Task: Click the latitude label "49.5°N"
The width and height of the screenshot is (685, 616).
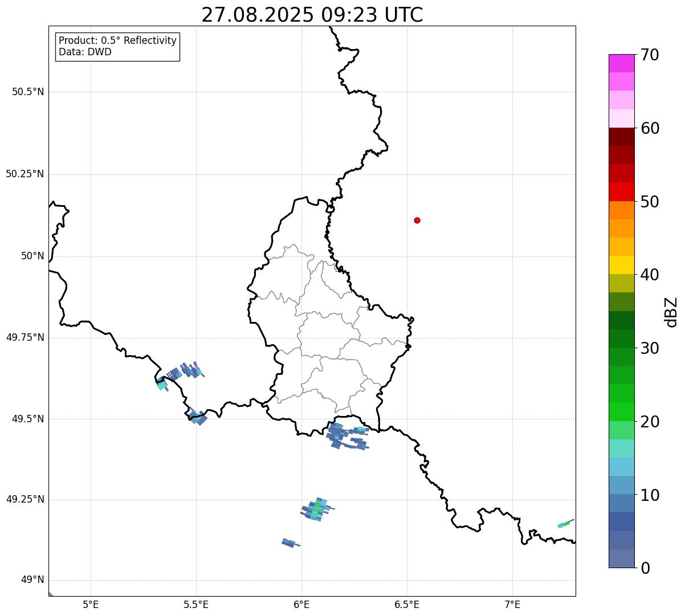Action: point(28,419)
